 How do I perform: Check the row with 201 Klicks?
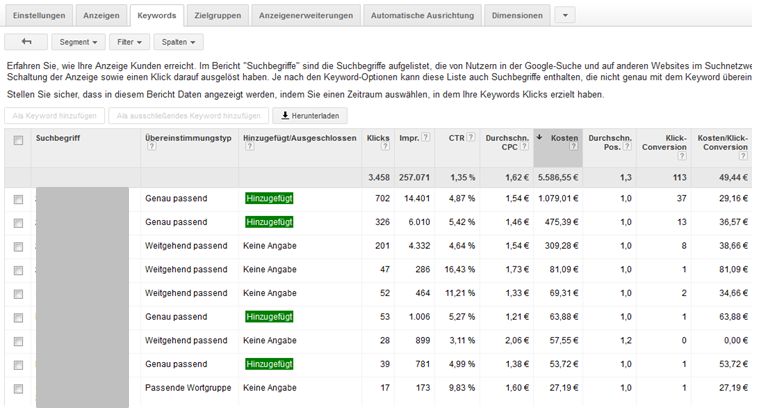[18, 247]
